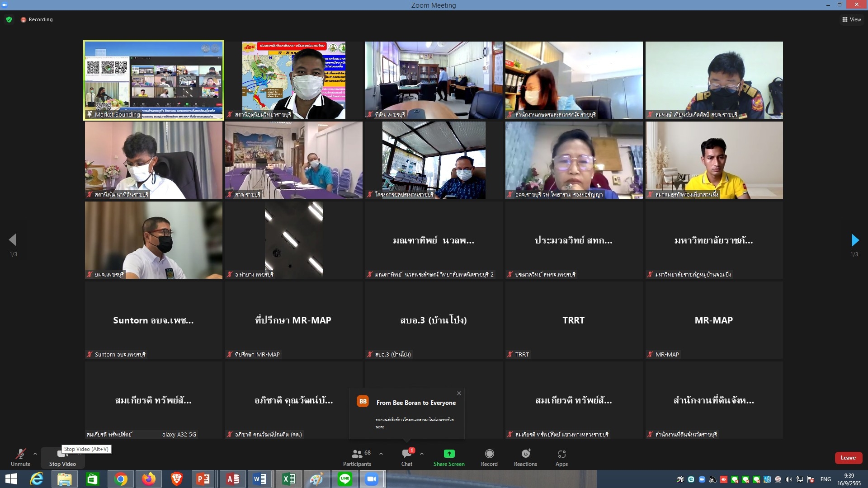Unmute the microphone

tap(20, 456)
